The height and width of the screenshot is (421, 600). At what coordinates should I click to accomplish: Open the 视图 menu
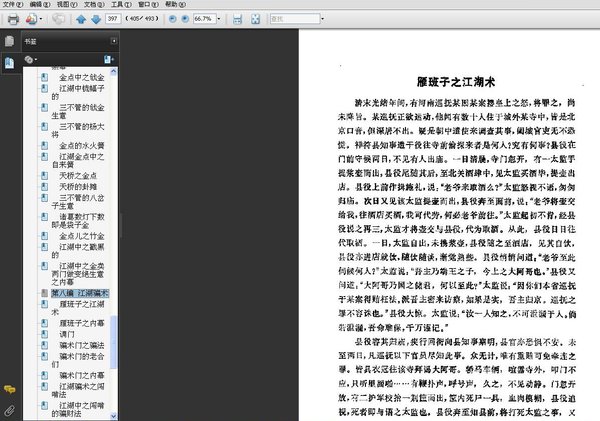click(67, 4)
